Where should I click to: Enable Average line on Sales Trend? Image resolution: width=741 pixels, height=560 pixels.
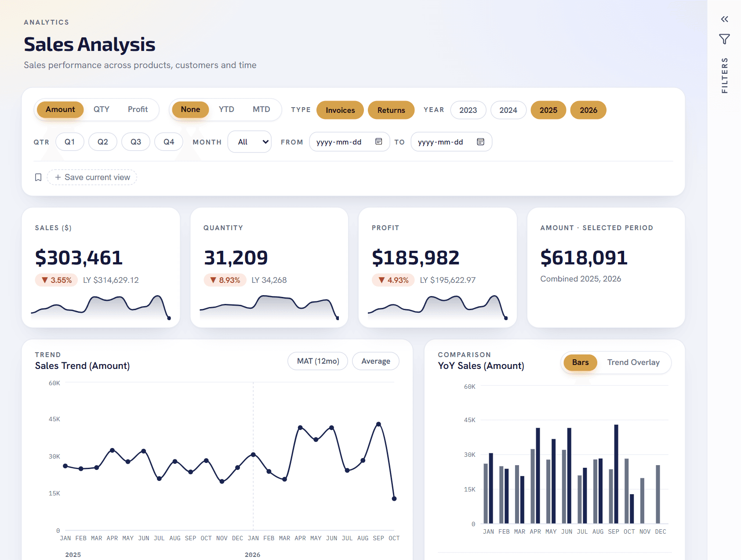pyautogui.click(x=376, y=361)
